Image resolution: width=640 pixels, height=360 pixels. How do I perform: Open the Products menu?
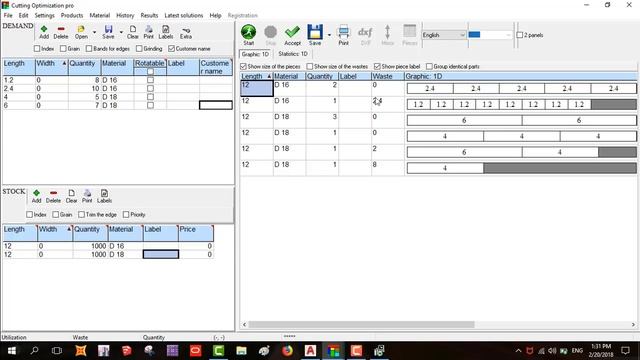72,15
